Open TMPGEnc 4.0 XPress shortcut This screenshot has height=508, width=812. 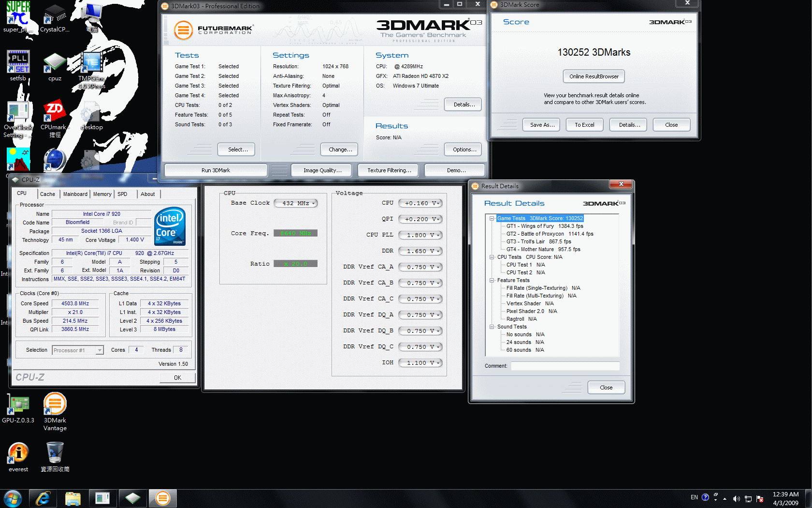point(91,70)
